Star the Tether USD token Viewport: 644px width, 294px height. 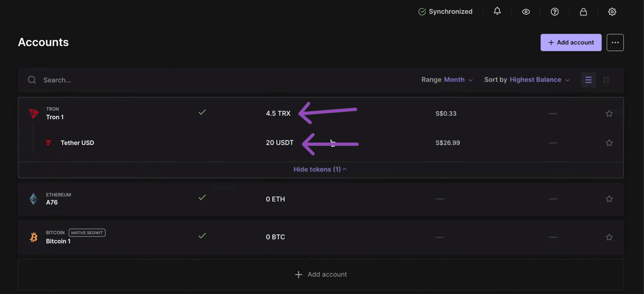click(609, 143)
